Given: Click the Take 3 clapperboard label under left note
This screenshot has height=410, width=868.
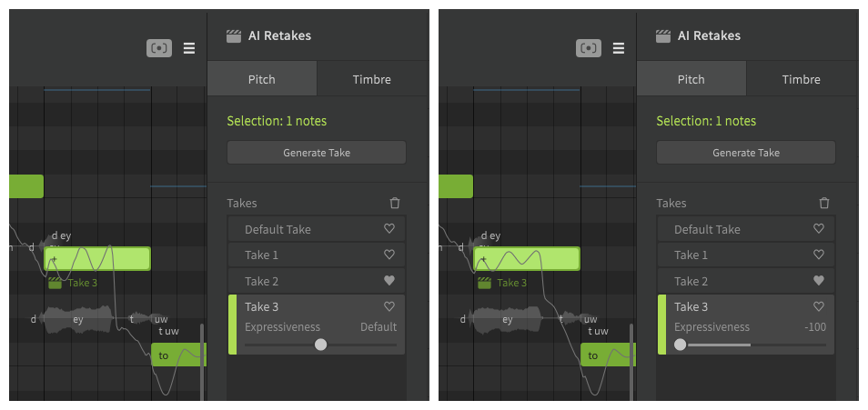Looking at the screenshot, I should tap(73, 283).
